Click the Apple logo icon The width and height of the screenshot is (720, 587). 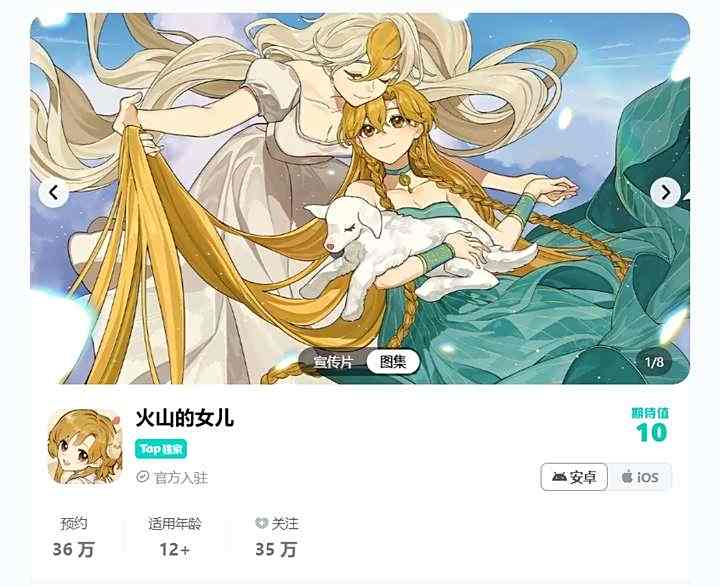click(x=627, y=476)
